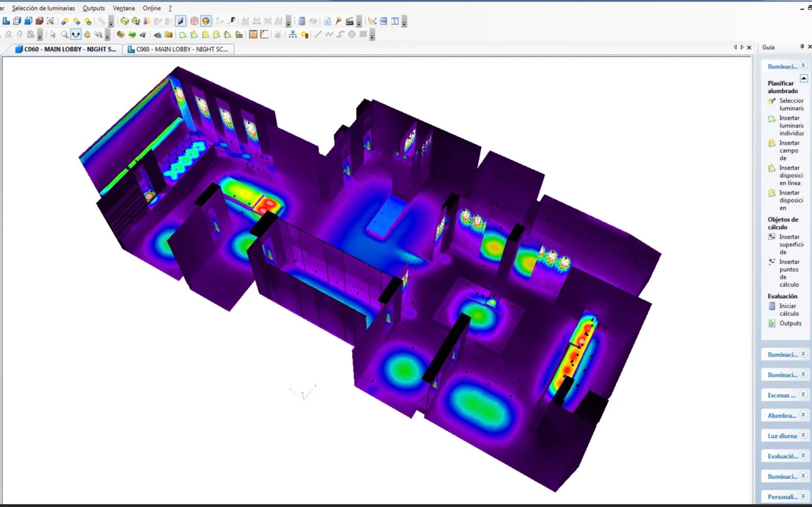Click Iniciar cálculo in the guide
The width and height of the screenshot is (812, 507).
pos(789,309)
